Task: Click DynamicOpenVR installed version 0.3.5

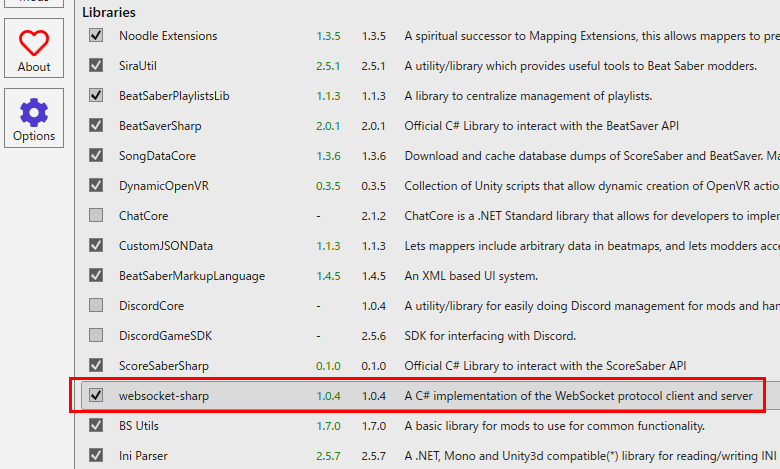Action: point(328,186)
